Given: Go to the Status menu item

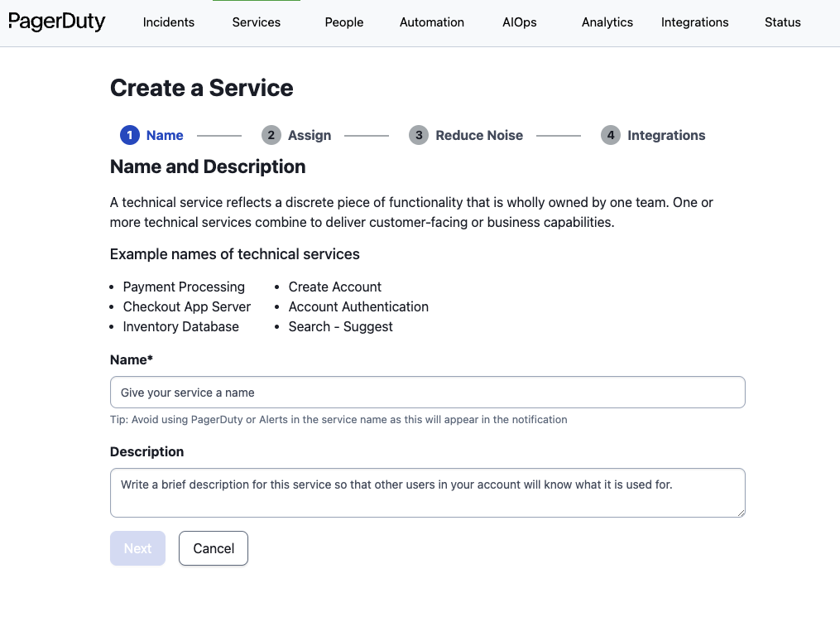Looking at the screenshot, I should (783, 22).
